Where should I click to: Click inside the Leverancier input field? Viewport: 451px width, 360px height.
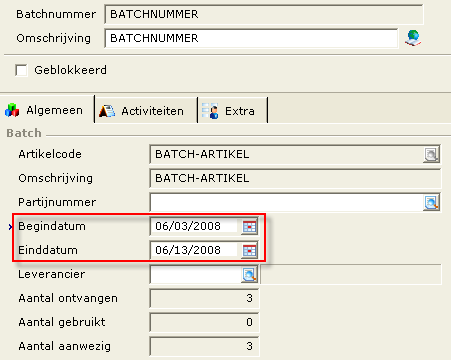pos(195,274)
